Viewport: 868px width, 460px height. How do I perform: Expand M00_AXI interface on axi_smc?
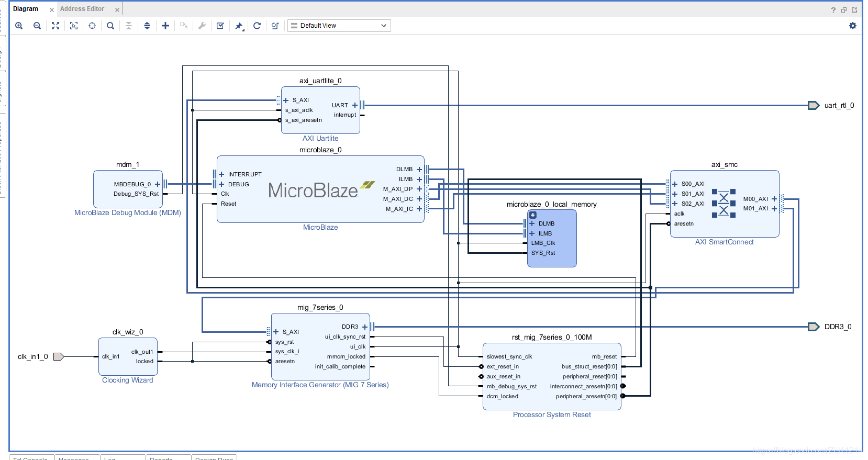[774, 199]
